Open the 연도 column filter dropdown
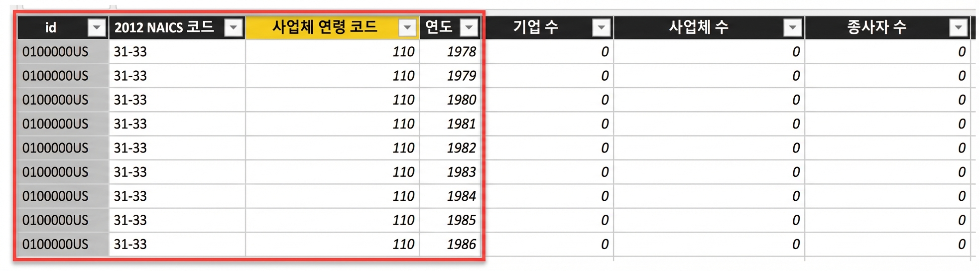 click(469, 27)
